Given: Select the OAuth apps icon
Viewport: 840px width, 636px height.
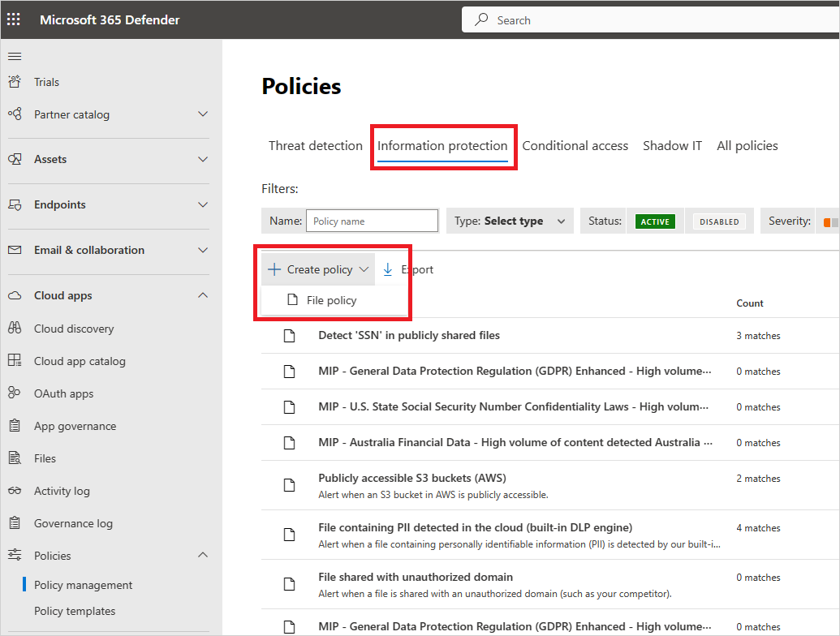Looking at the screenshot, I should (x=15, y=393).
